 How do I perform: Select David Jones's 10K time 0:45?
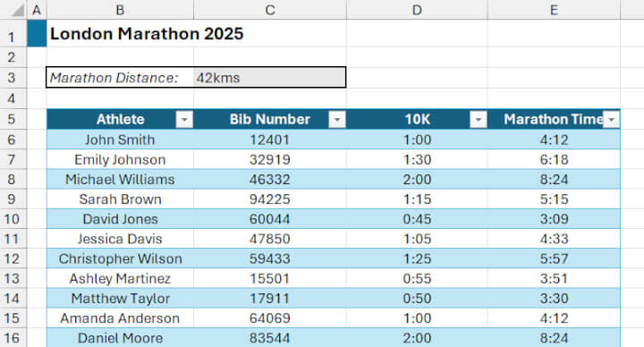[x=417, y=219]
